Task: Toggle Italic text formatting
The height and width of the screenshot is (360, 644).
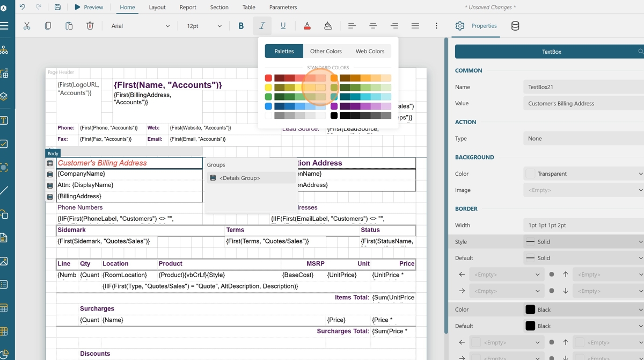Action: pyautogui.click(x=262, y=26)
